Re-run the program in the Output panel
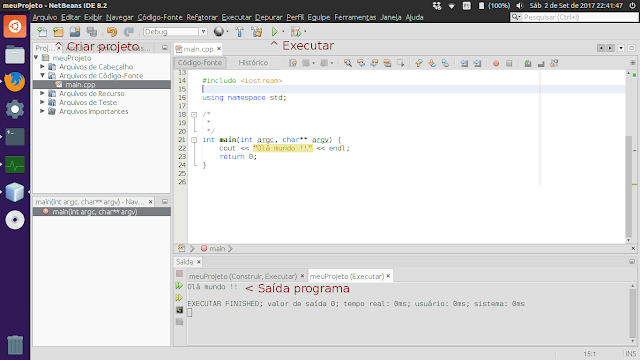 coord(179,286)
